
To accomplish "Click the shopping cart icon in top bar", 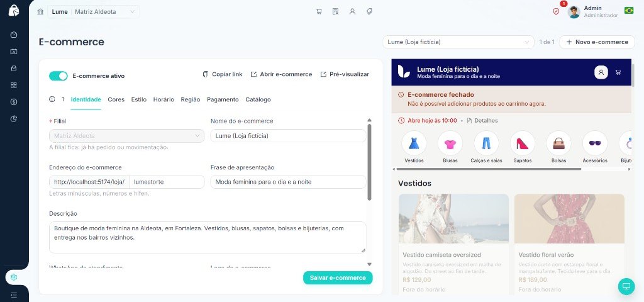I will point(319,11).
